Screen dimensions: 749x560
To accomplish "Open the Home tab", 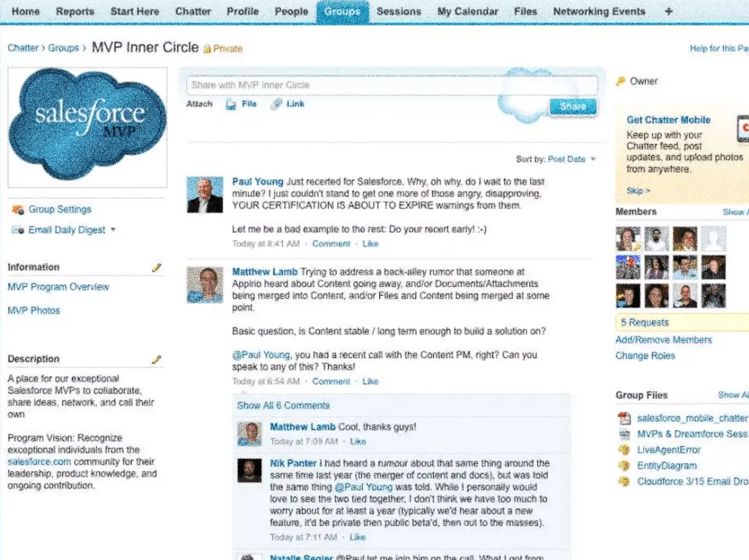I will [25, 11].
